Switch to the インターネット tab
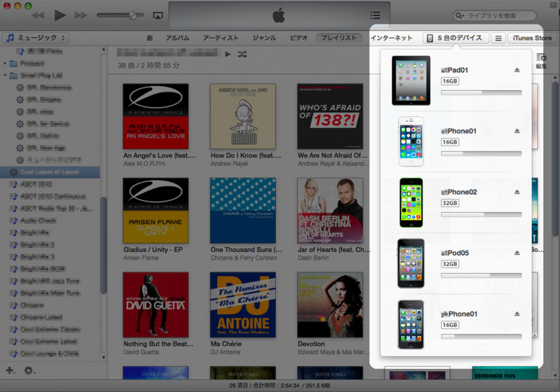560x392 pixels. (391, 38)
